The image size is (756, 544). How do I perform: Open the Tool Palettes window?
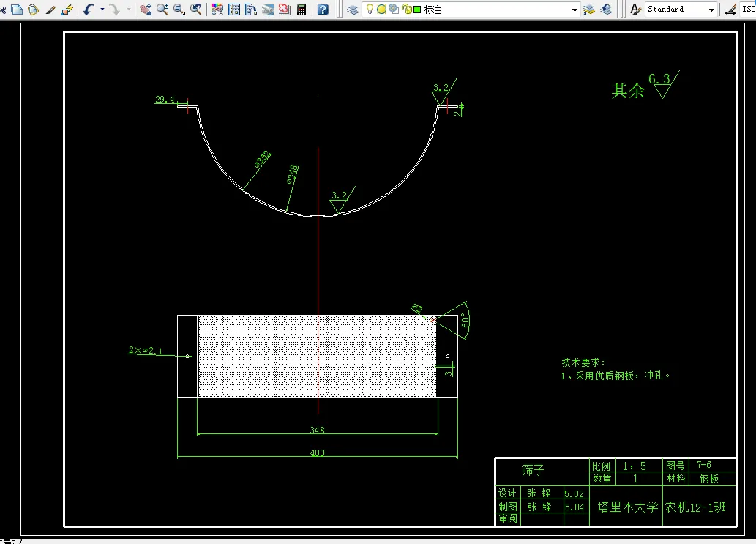point(251,10)
